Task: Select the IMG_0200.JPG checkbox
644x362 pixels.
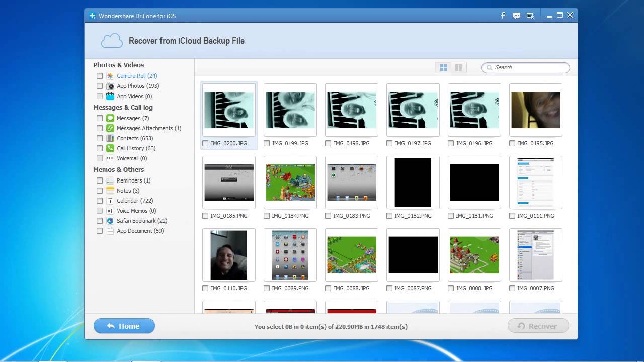Action: tap(205, 143)
